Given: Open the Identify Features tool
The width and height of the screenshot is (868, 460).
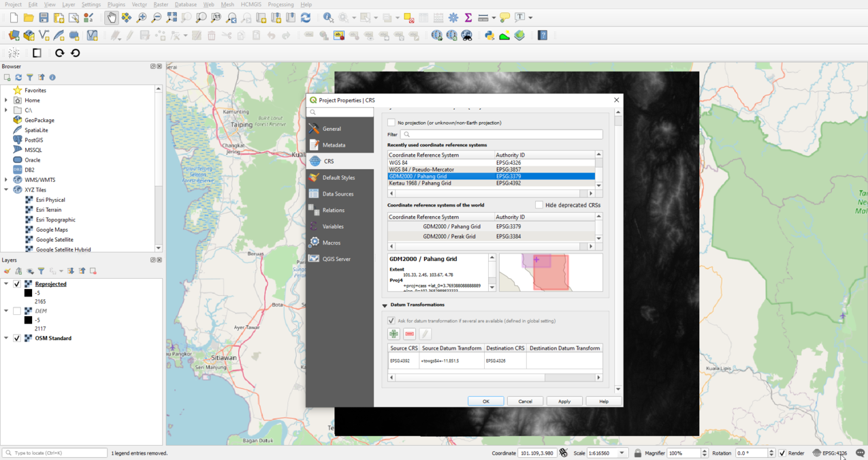Looking at the screenshot, I should point(327,17).
